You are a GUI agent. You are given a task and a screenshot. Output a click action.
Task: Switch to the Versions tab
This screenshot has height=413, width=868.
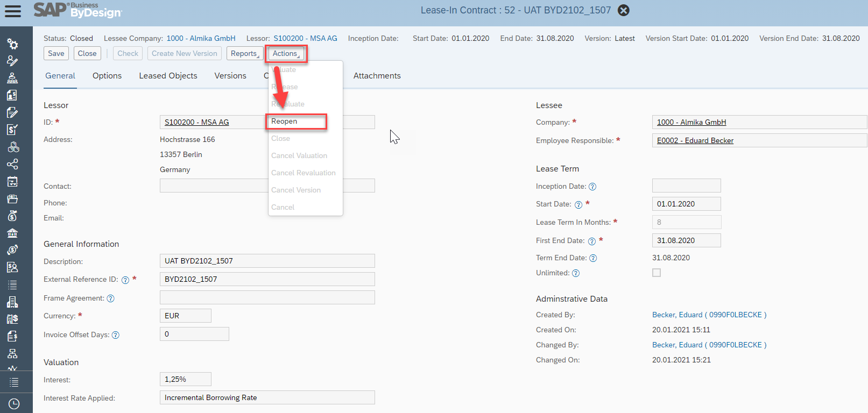230,76
